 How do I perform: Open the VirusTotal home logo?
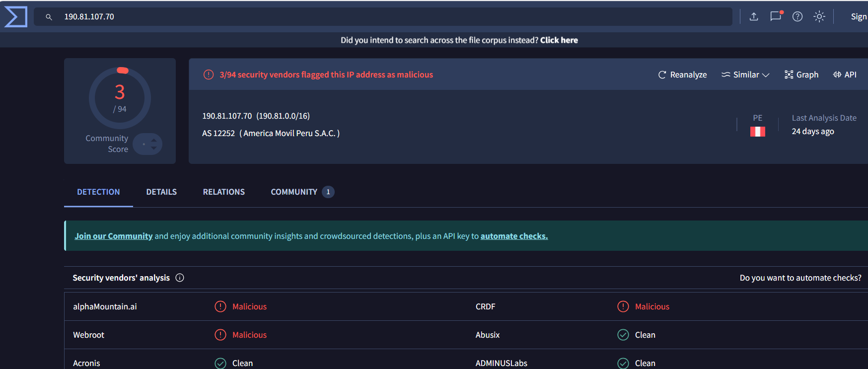point(15,16)
